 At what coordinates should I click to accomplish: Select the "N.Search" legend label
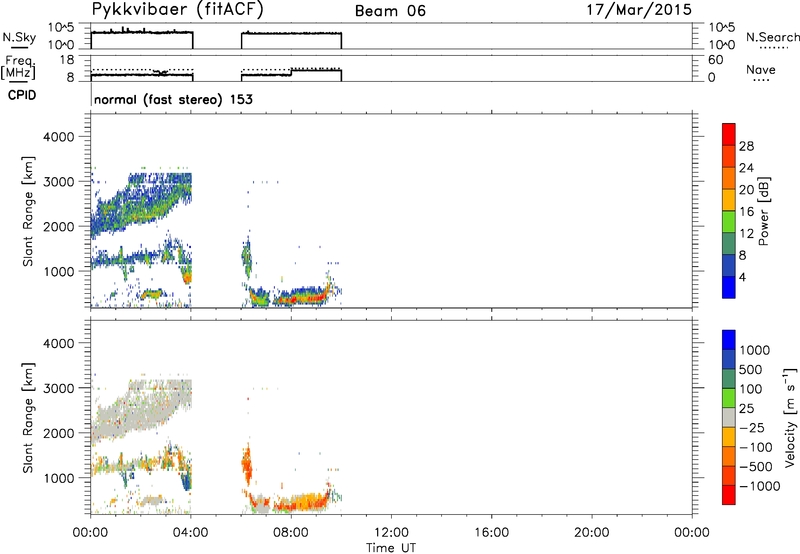pos(773,37)
